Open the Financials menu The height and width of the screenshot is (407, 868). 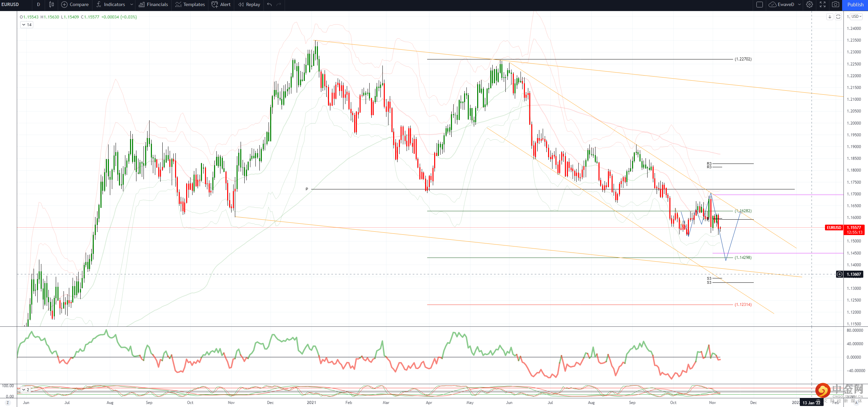click(x=153, y=4)
